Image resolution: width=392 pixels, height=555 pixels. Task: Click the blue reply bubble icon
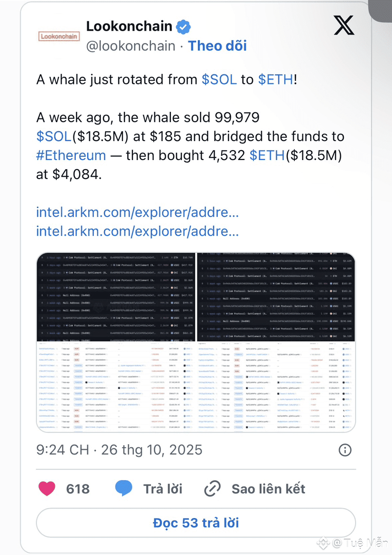[x=124, y=488]
